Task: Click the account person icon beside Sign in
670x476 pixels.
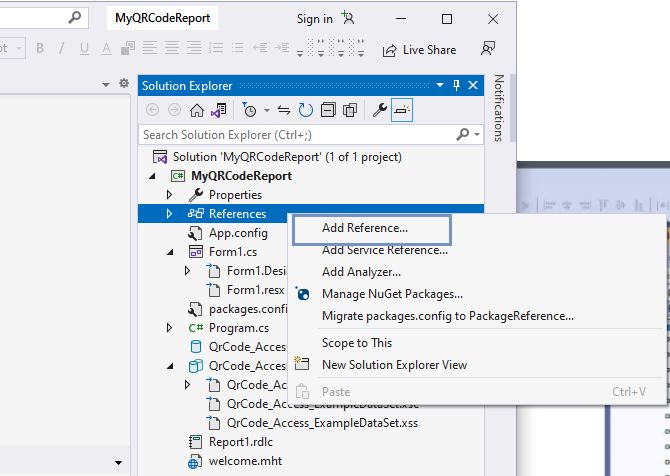Action: (348, 18)
